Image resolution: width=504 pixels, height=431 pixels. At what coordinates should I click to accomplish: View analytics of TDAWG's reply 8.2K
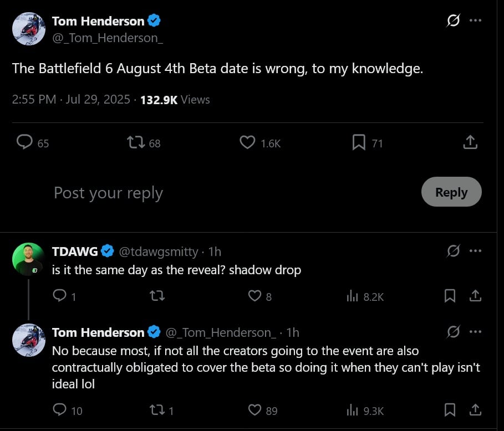[352, 296]
